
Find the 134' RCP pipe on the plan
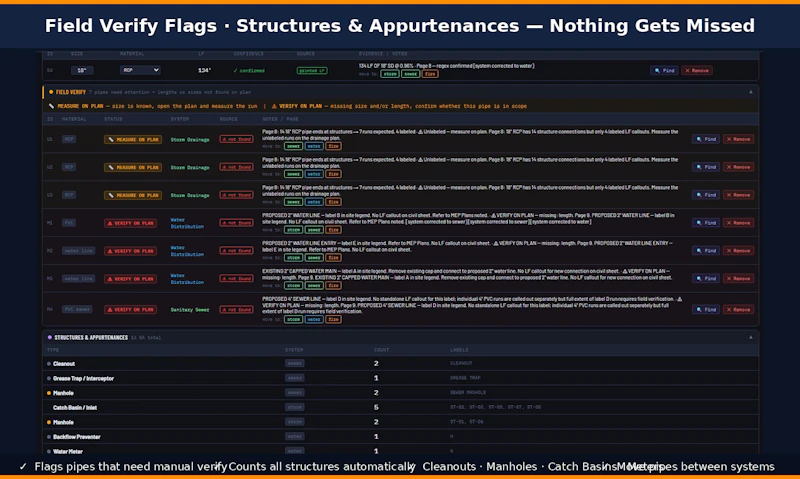[x=664, y=70]
